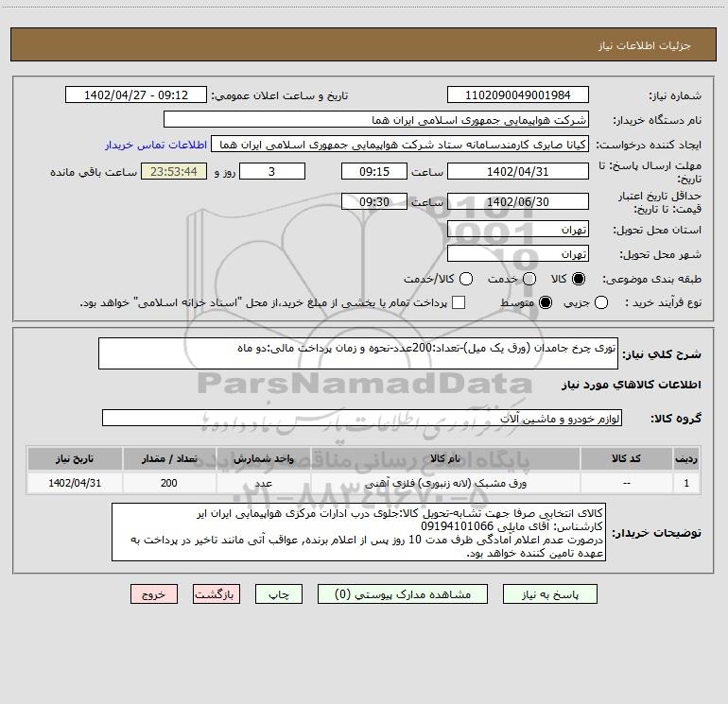Viewport: 728px width, 704px height.
Task: Toggle the اسناد خزانه اسلامی payment checkbox
Action: tap(459, 302)
